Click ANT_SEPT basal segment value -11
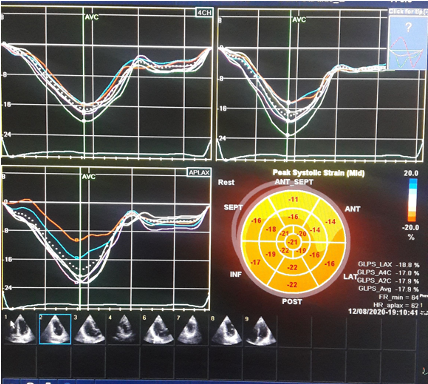 (x=293, y=199)
